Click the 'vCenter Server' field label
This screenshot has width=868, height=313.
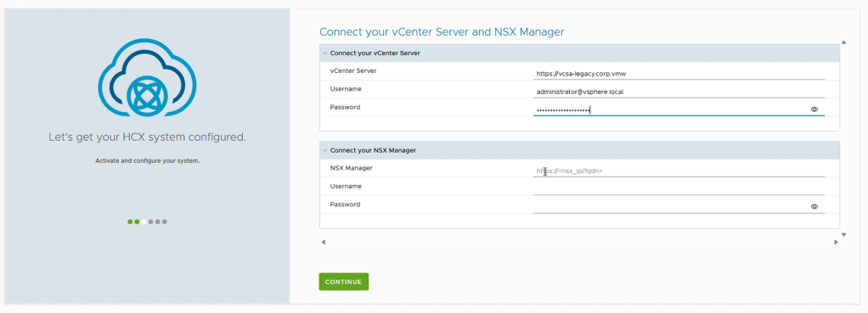pos(353,70)
